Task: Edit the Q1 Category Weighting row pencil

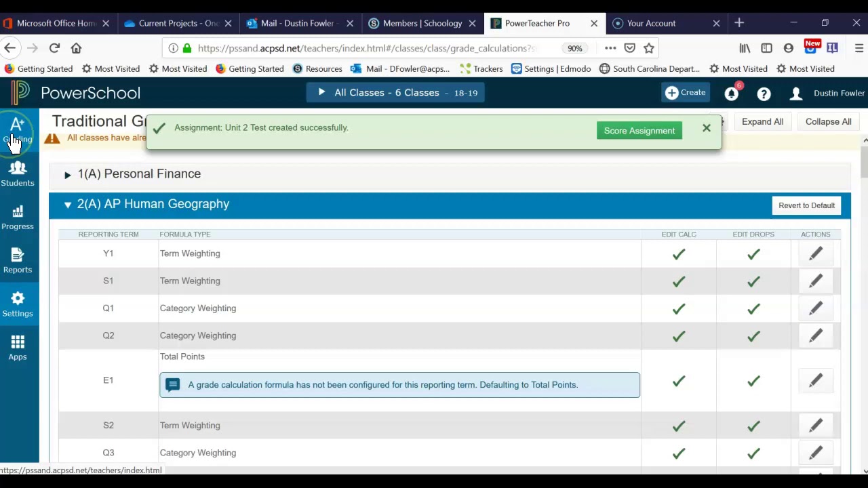Action: 816,308
